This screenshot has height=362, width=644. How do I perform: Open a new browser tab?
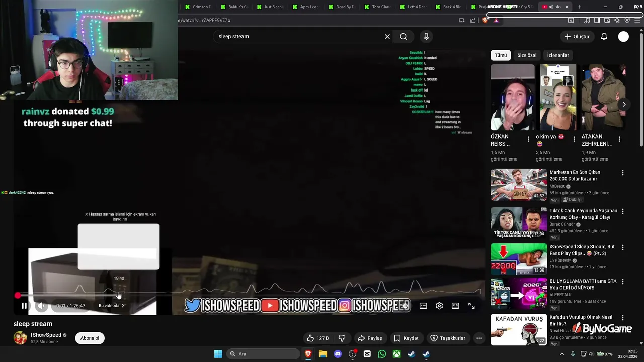pyautogui.click(x=579, y=7)
